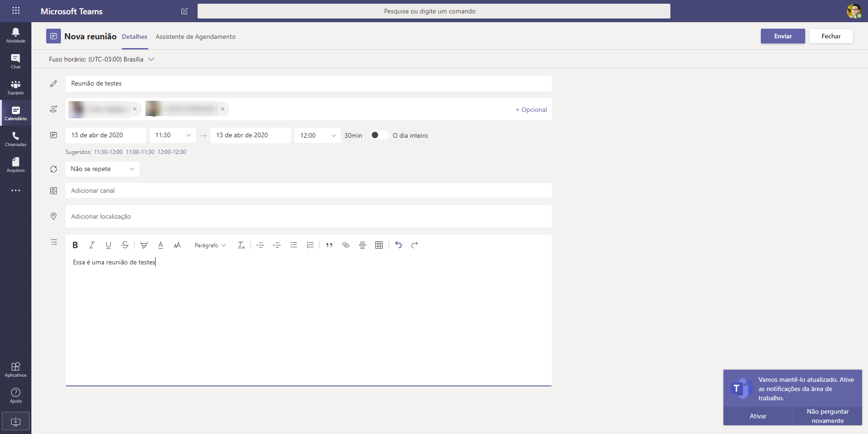Insert a quote block
This screenshot has width=868, height=434.
tap(329, 245)
